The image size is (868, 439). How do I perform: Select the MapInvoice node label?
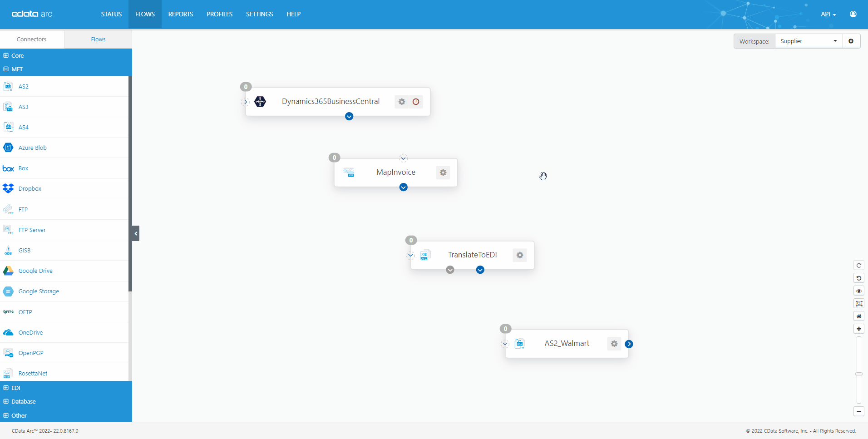coord(396,172)
